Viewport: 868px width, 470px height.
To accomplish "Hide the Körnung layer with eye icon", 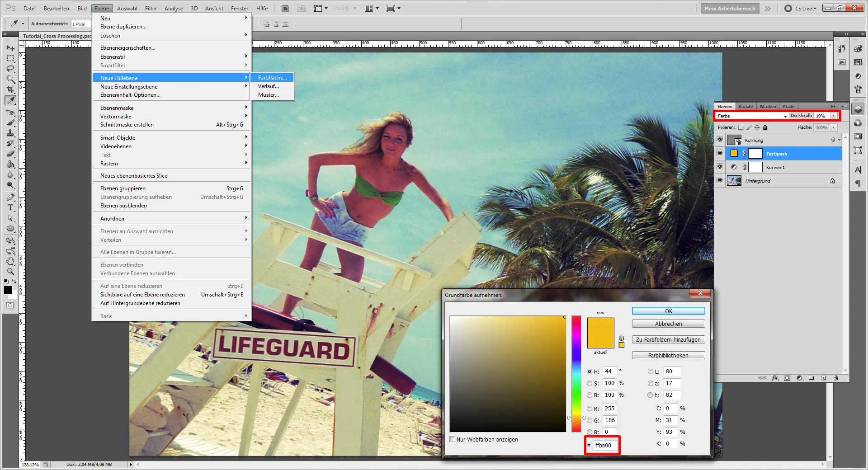I will [720, 140].
